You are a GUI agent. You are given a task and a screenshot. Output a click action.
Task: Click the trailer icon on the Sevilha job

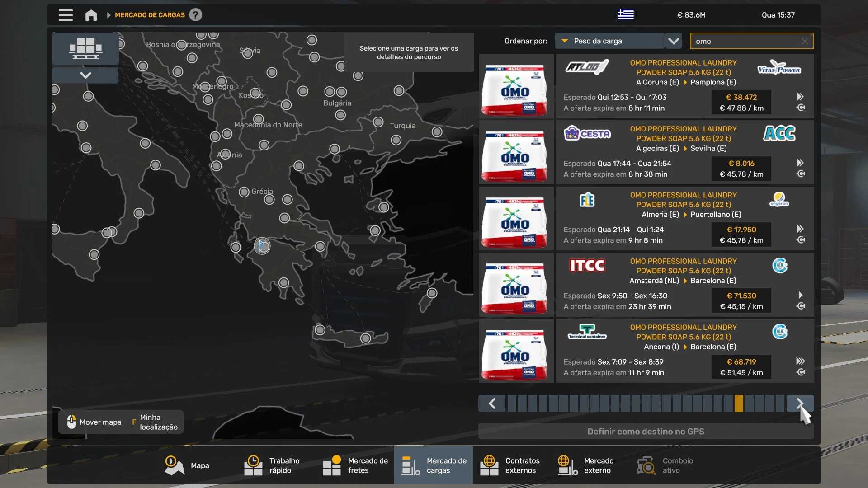tap(801, 174)
